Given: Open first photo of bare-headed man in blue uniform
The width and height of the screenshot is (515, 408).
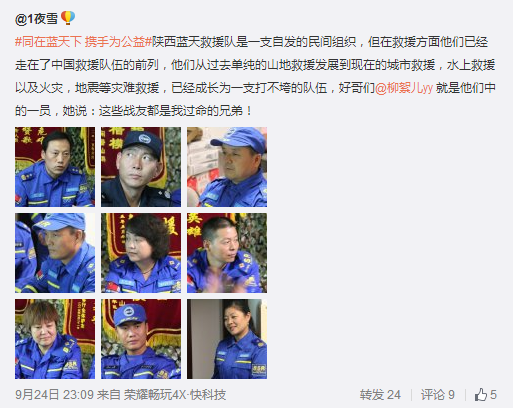Looking at the screenshot, I should [55, 167].
